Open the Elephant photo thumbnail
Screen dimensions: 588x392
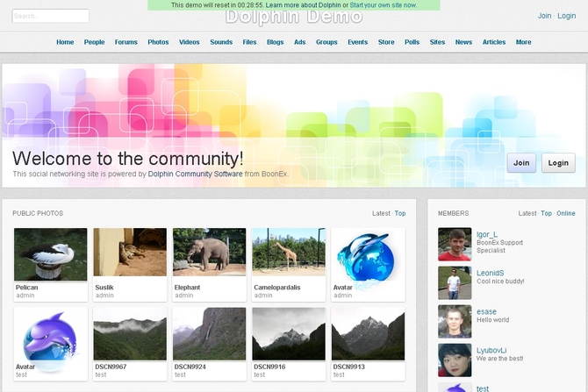pos(209,253)
